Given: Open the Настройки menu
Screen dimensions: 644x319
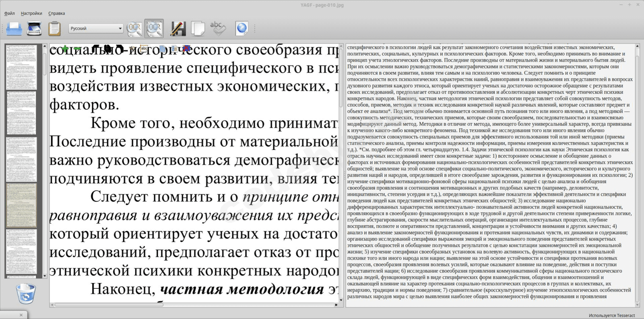Looking at the screenshot, I should [x=31, y=13].
